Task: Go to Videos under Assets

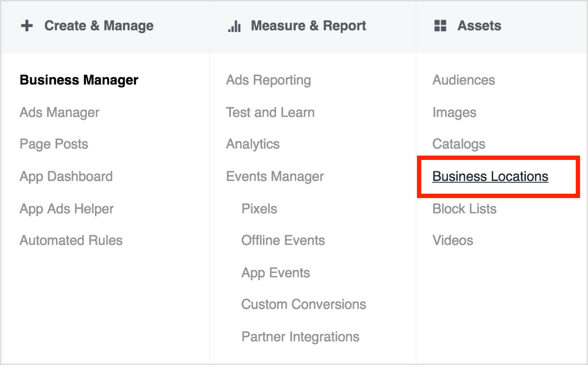Action: click(453, 240)
